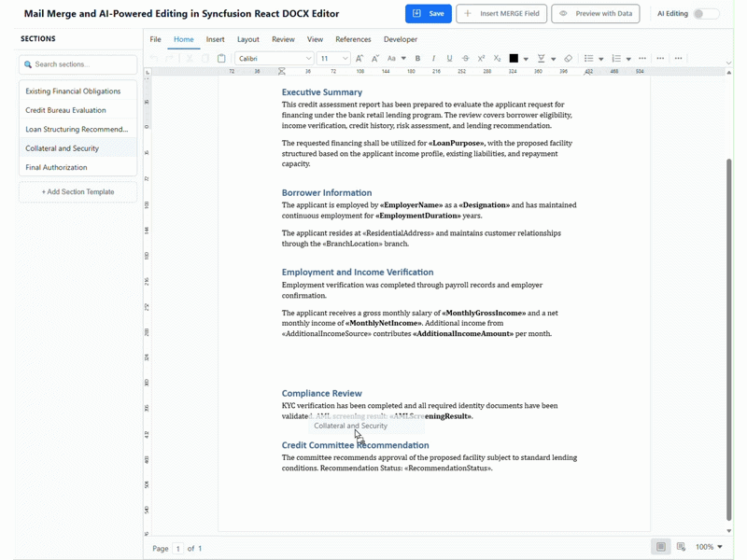The height and width of the screenshot is (560, 747).
Task: Switch to the Insert tab
Action: 216,39
